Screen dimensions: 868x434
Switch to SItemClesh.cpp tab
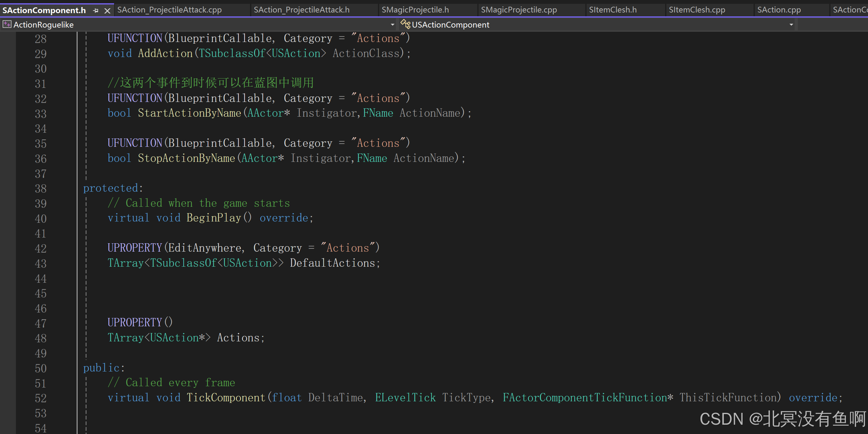(x=697, y=10)
